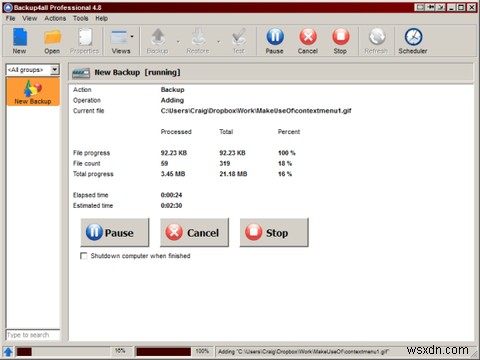Viewport: 480px width, 360px height.
Task: Click the large Pause button
Action: [115, 232]
